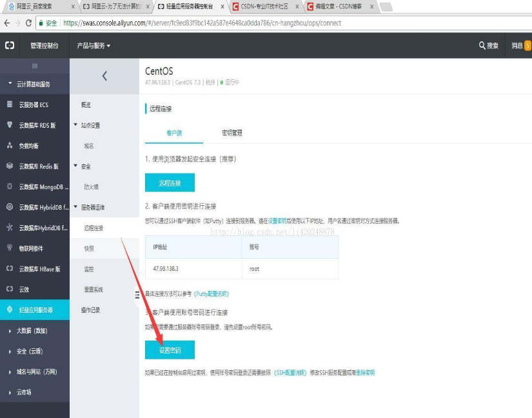Click browser back arrow button
Image resolution: width=532 pixels, height=418 pixels.
(7, 23)
